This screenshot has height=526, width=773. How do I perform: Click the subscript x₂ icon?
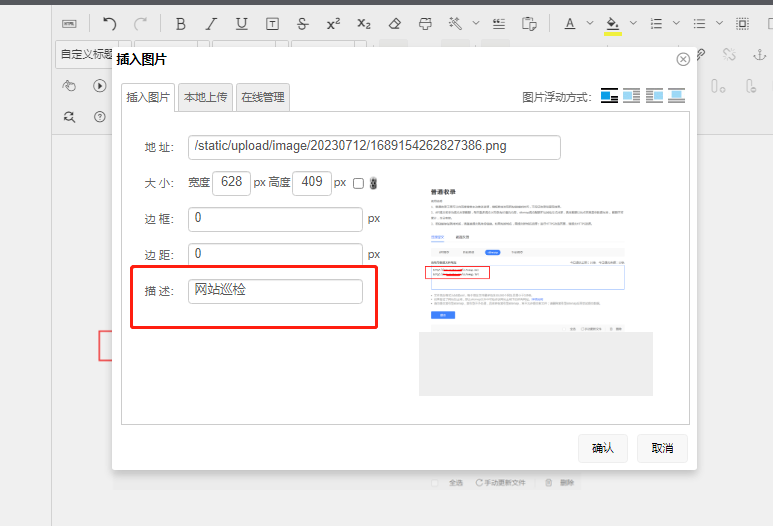pos(364,23)
